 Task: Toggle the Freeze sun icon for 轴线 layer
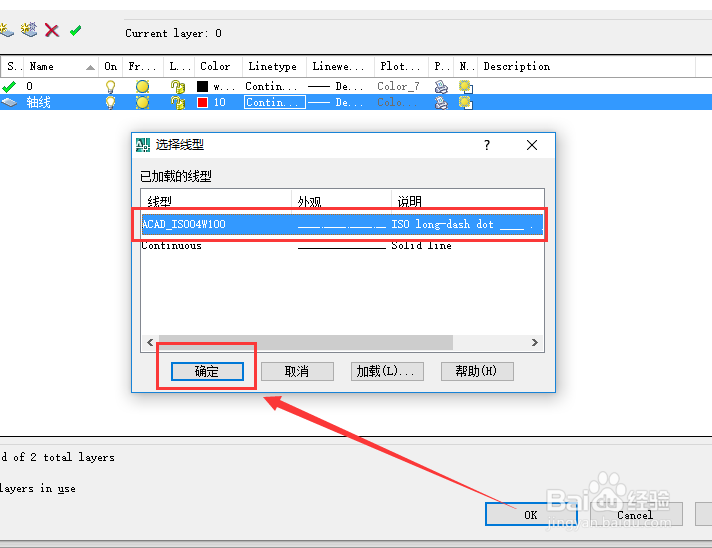[x=143, y=102]
